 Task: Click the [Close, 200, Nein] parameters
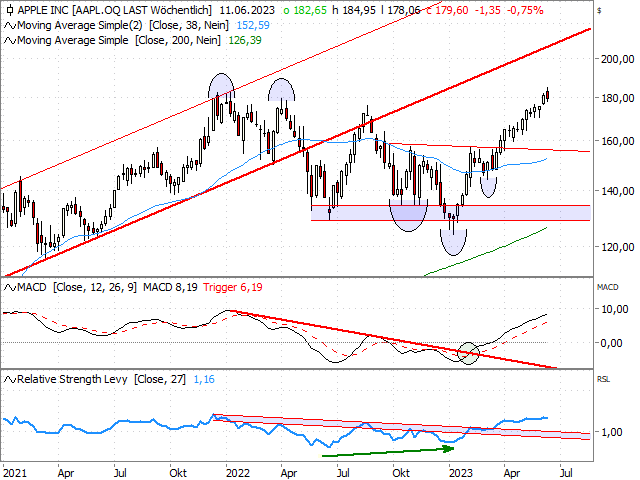pos(178,40)
